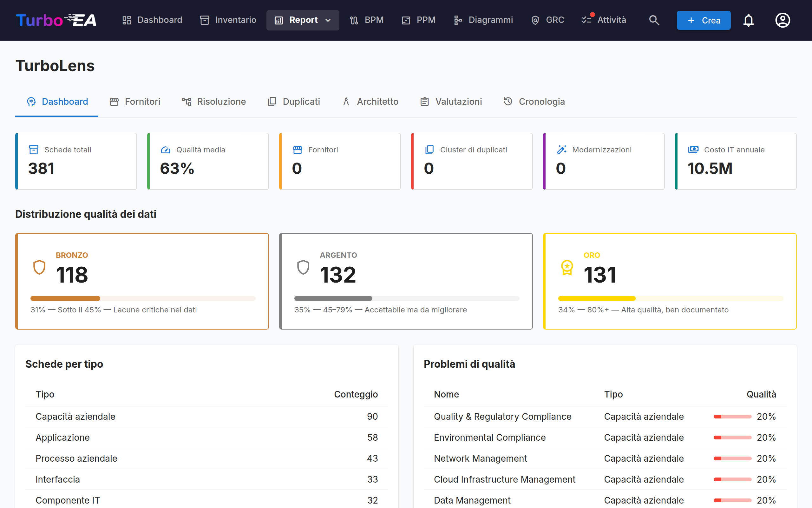The height and width of the screenshot is (508, 812).
Task: Click the Diagrammi schema icon
Action: coord(458,20)
